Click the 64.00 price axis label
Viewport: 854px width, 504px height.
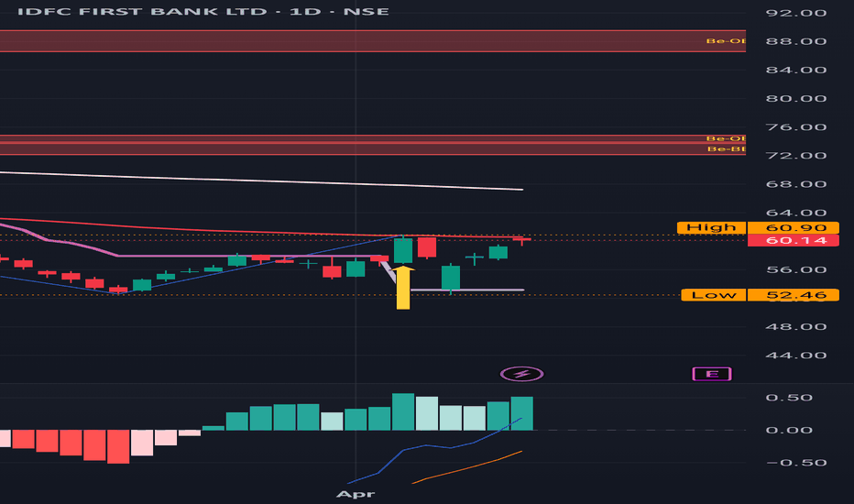click(795, 213)
